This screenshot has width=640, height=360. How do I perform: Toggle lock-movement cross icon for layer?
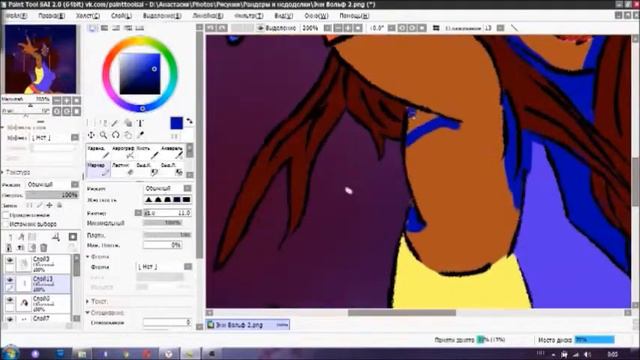pos(49,205)
